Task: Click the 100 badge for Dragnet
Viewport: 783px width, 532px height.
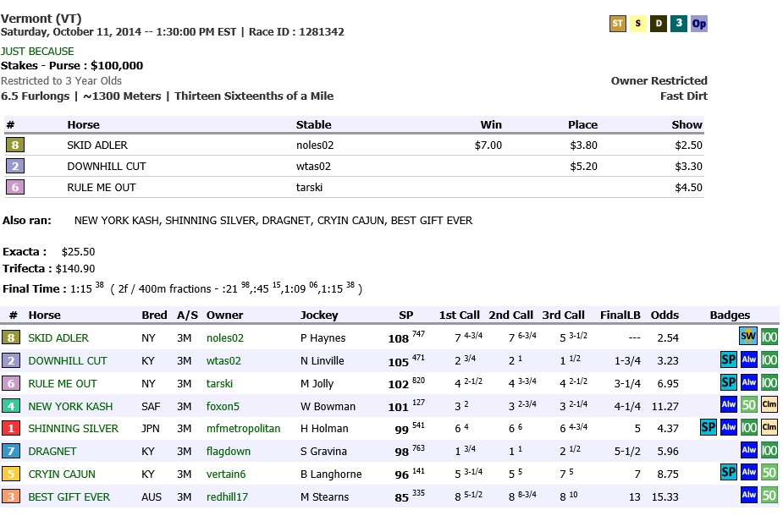Action: tap(769, 450)
